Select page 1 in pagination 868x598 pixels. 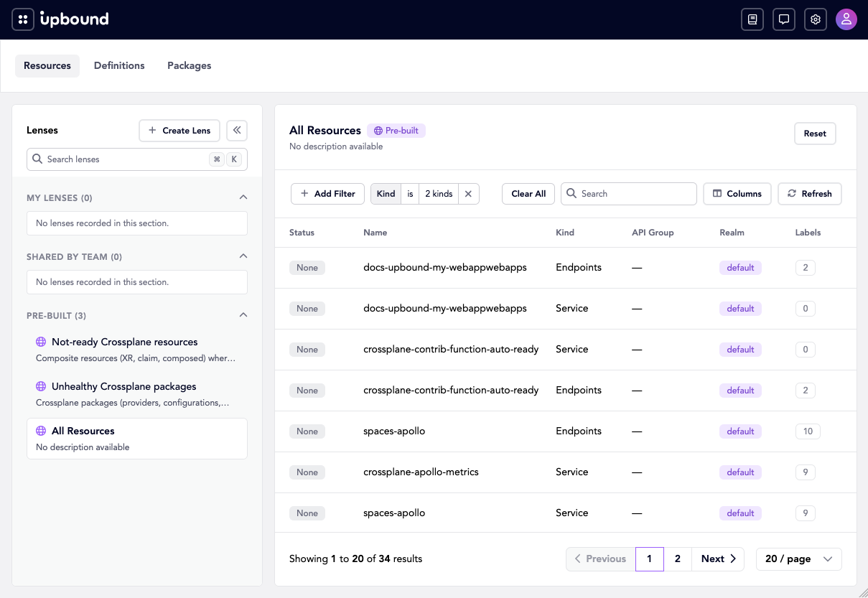tap(650, 559)
